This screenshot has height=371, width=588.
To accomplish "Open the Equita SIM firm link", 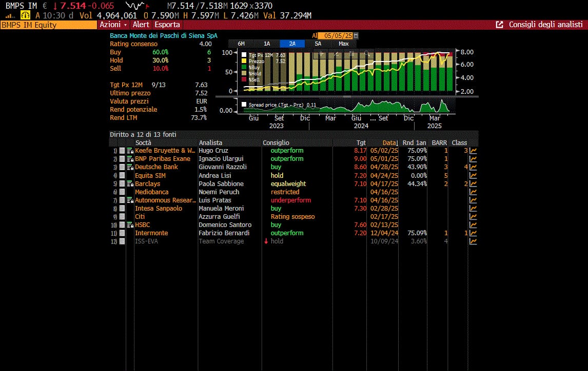I will [150, 175].
